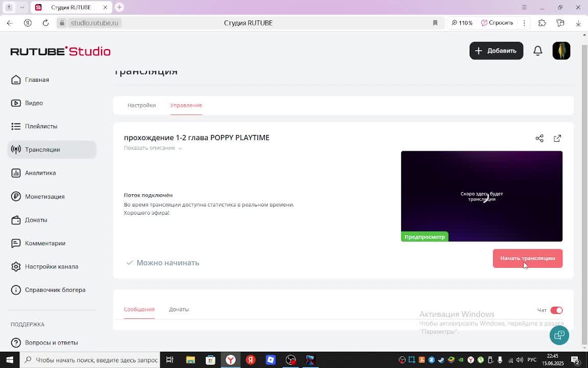
Task: Open browser extensions puzzle icon
Action: 542,23
